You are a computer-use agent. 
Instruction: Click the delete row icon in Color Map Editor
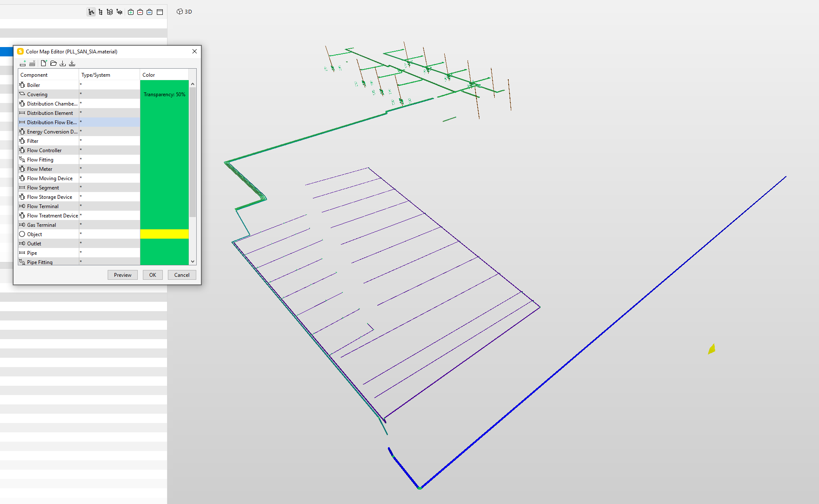pos(32,63)
